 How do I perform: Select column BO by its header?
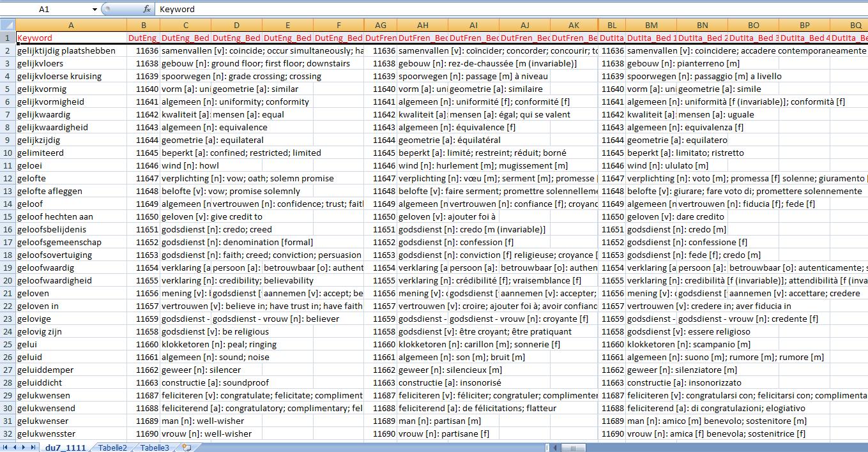tap(753, 25)
